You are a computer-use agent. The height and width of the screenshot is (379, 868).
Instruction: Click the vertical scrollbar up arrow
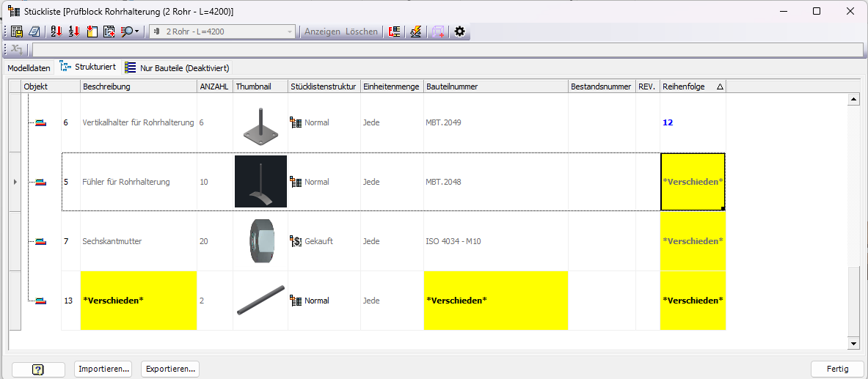click(x=853, y=100)
